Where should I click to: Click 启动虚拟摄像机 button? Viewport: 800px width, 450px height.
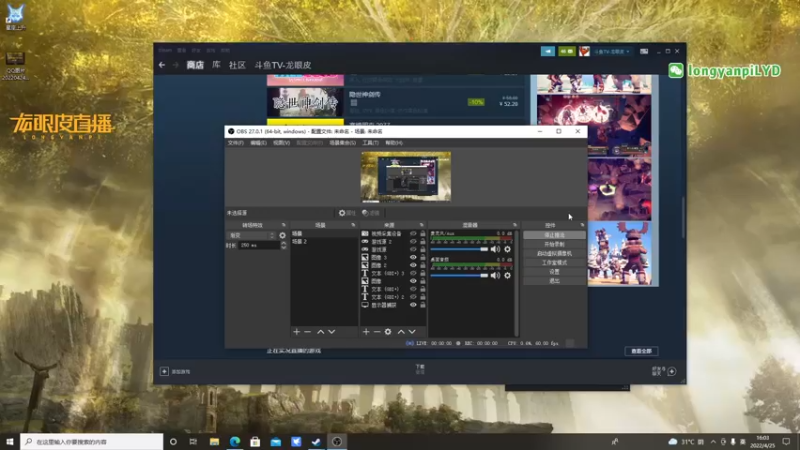click(x=554, y=254)
